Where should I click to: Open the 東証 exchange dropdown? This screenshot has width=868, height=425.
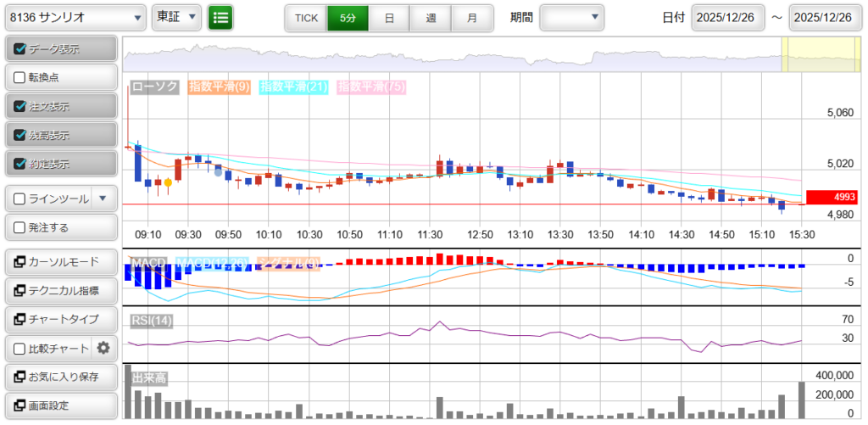(x=176, y=17)
